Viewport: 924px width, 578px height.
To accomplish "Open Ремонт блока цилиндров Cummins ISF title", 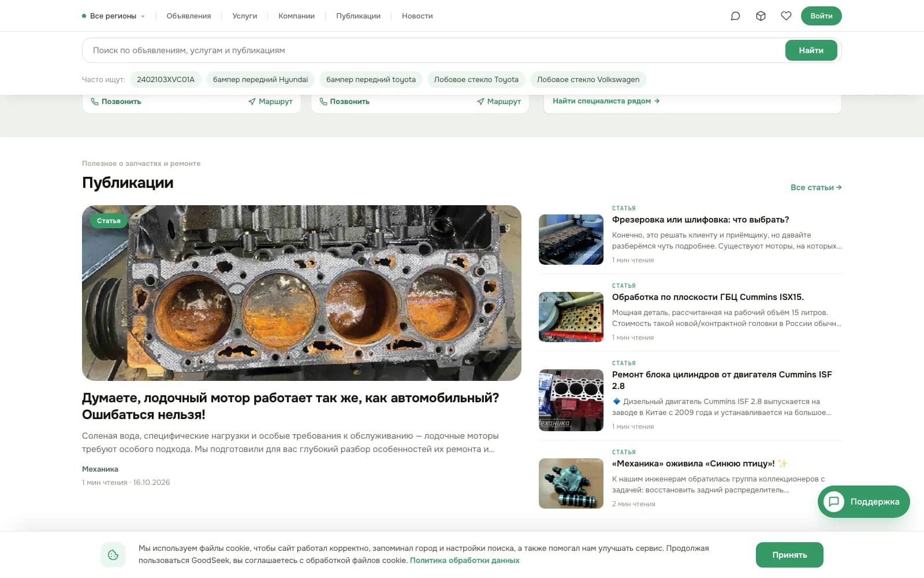I will [x=722, y=380].
